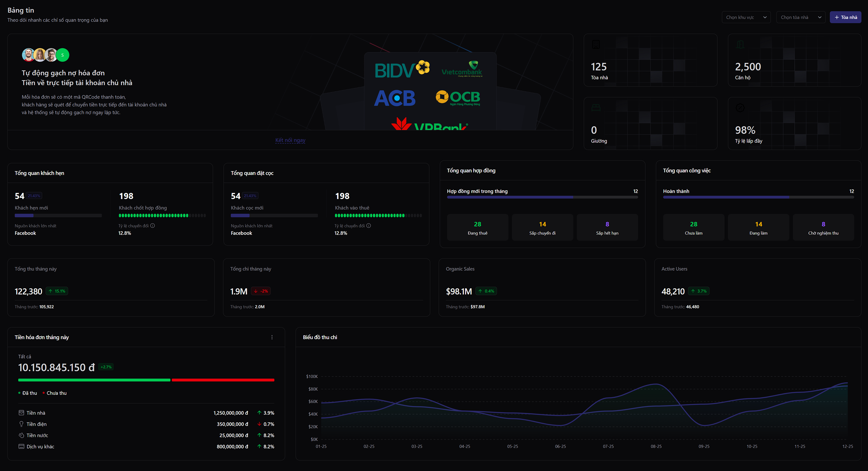Select the 8 Chờ nghiệm thu task tile
The height and width of the screenshot is (471, 868).
[823, 228]
